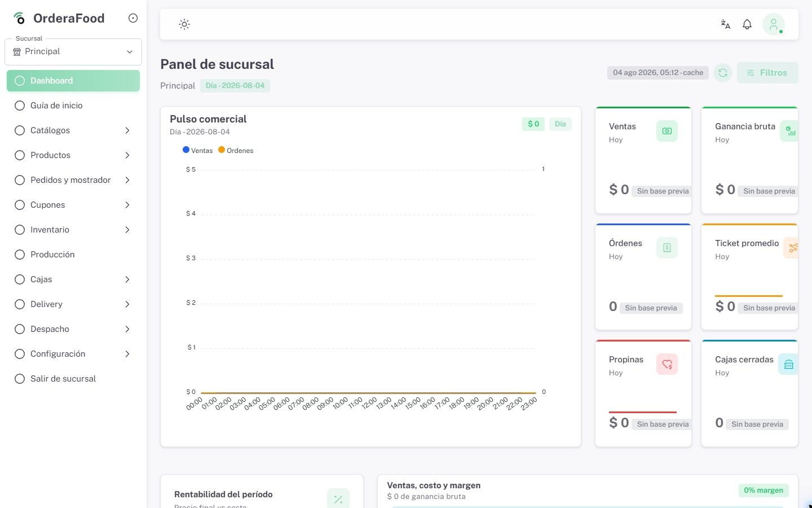Click the Órdenes receipt icon
The height and width of the screenshot is (508, 812).
tap(667, 248)
